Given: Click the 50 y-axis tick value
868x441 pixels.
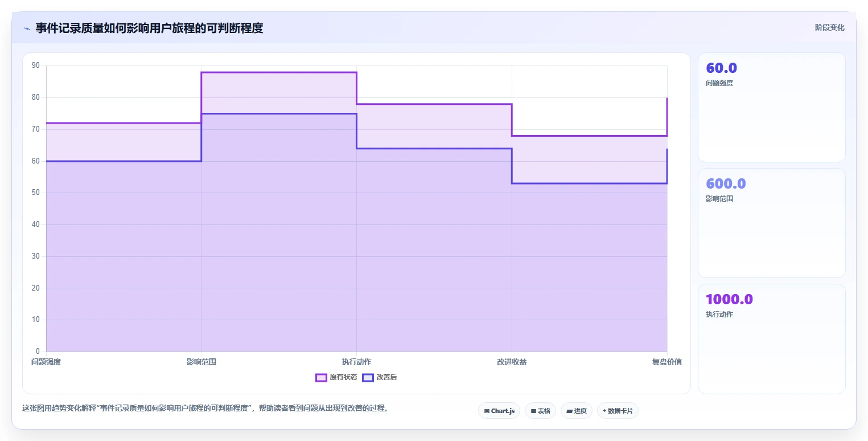Looking at the screenshot, I should coord(36,193).
